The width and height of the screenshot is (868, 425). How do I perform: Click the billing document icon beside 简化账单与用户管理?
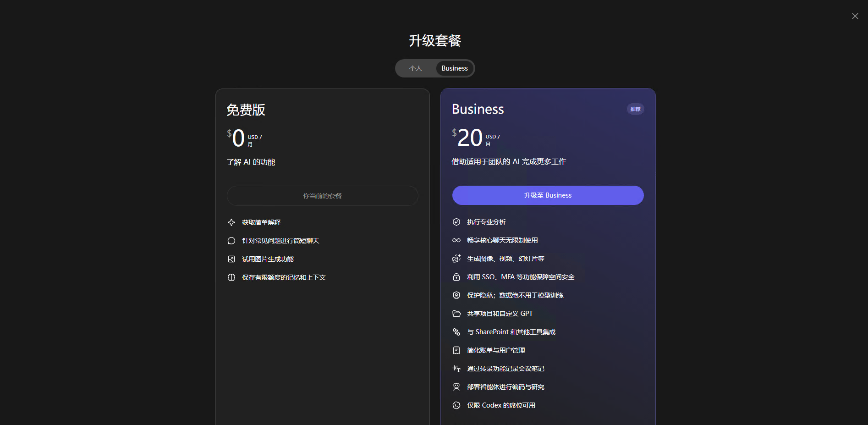tap(456, 350)
